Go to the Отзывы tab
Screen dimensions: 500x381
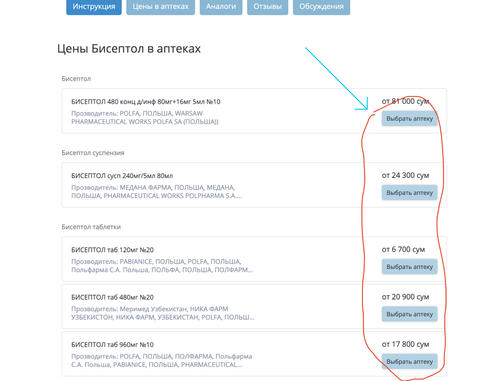[268, 7]
